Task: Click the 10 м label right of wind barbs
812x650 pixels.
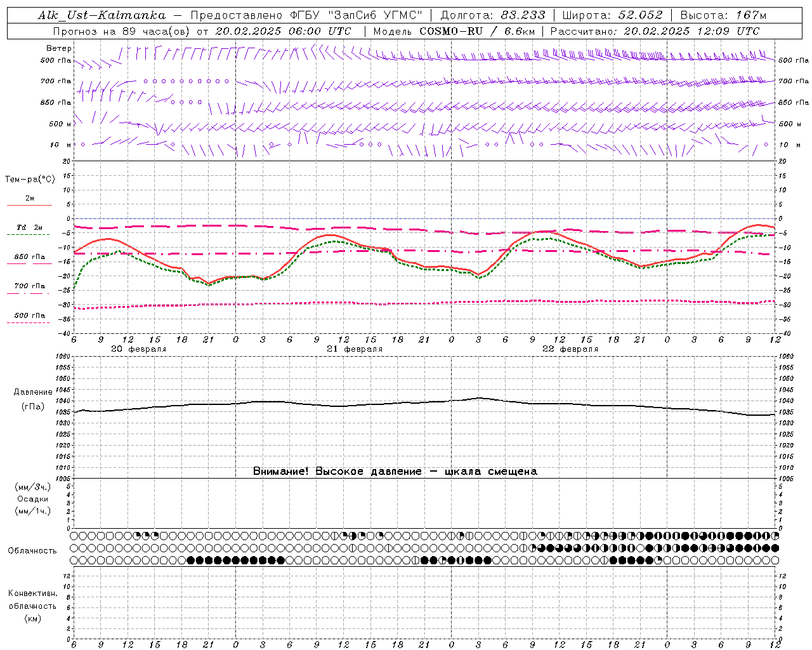Action: tap(790, 145)
